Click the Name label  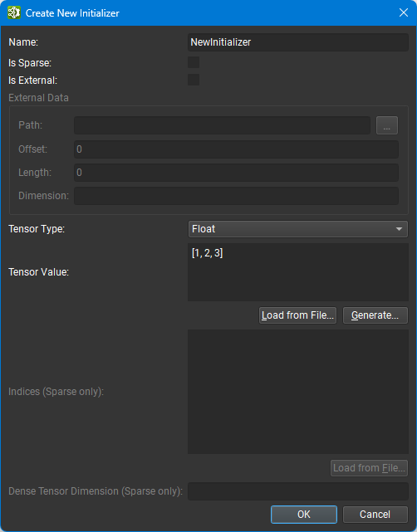click(23, 42)
